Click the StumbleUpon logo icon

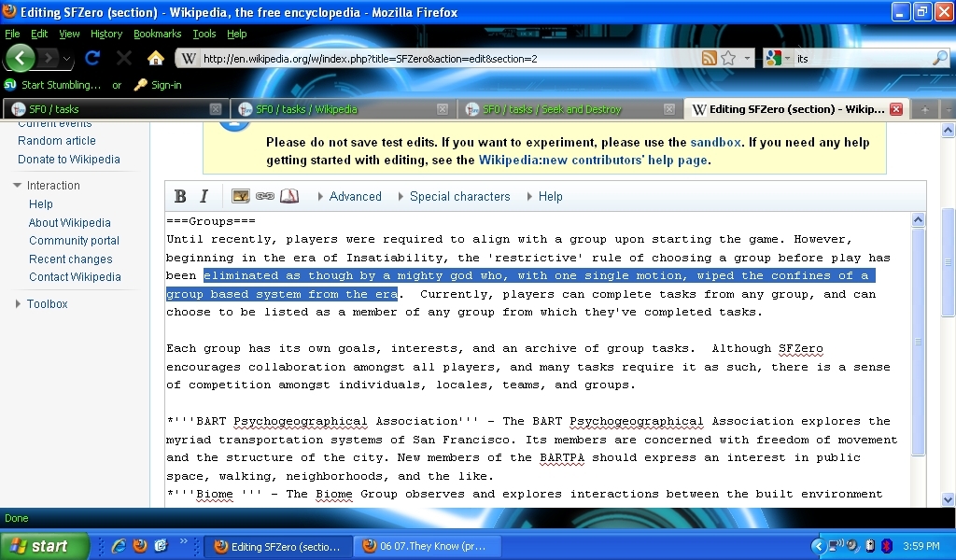point(10,84)
